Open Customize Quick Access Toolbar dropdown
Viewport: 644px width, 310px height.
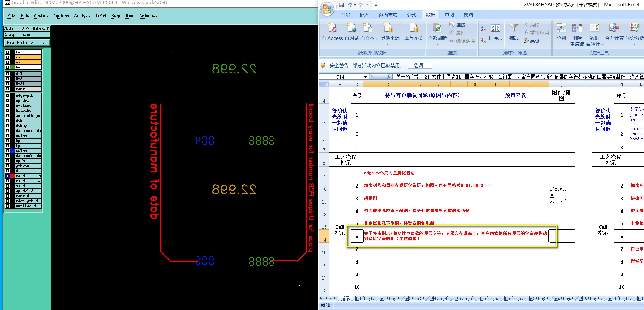[376, 5]
